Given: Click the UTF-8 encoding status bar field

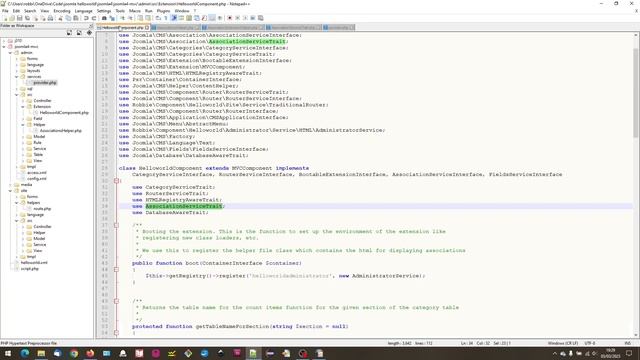Looking at the screenshot, I should point(590,343).
